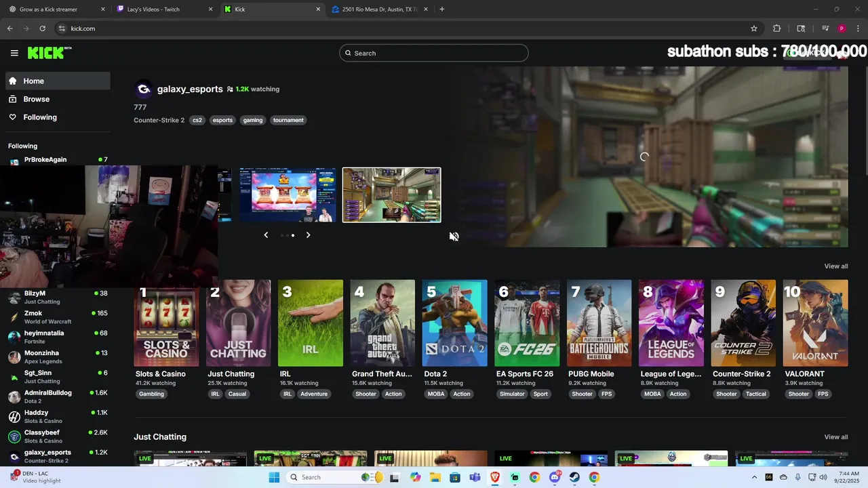This screenshot has width=868, height=488.
Task: View site information icon in address bar
Action: point(62,28)
